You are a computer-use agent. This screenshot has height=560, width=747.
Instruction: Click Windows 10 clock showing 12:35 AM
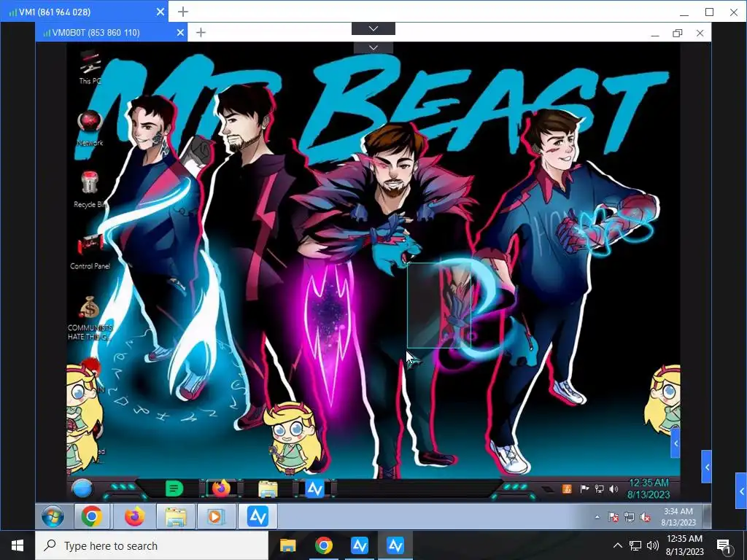[x=684, y=545]
